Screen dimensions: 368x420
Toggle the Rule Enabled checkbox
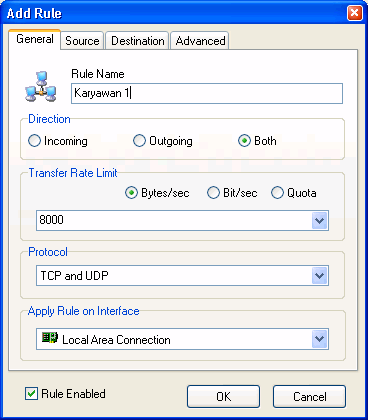(x=31, y=394)
